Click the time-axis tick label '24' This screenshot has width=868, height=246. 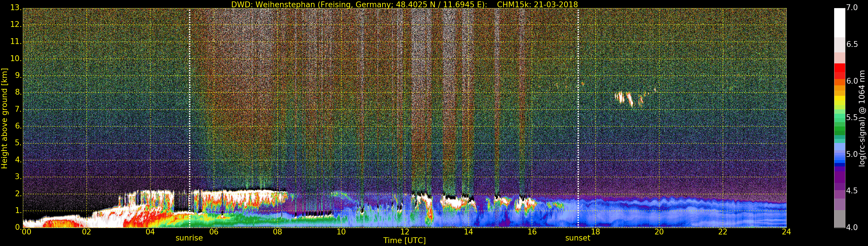(786, 232)
